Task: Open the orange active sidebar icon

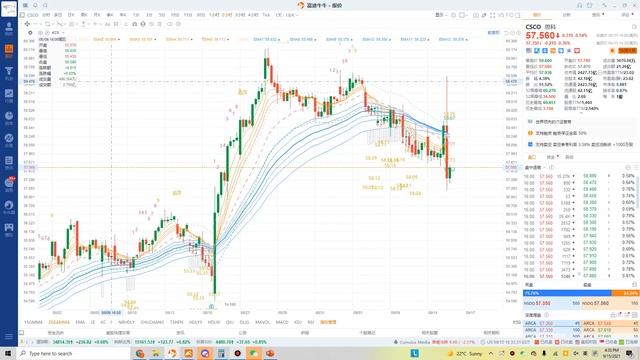Action: point(9,50)
